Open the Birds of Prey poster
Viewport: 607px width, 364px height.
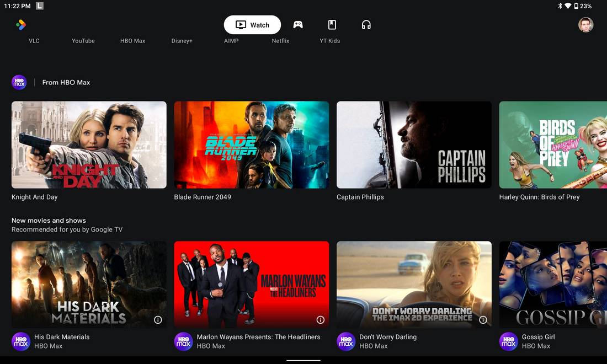[553, 144]
